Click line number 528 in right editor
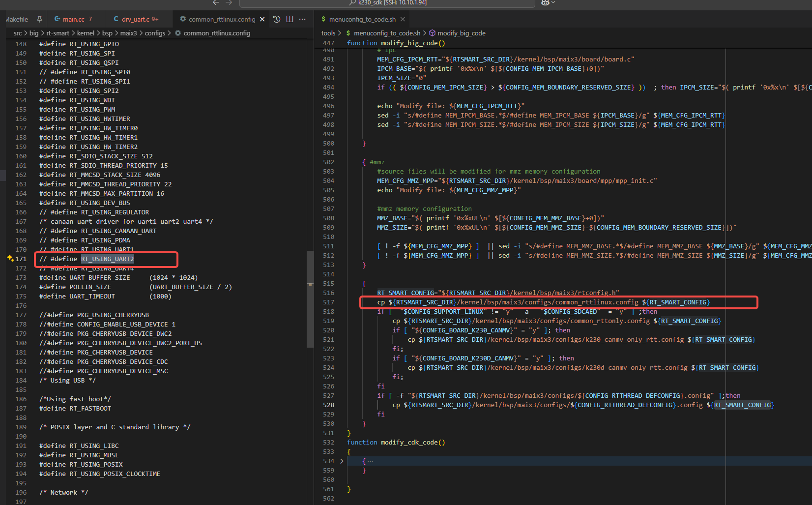This screenshot has height=505, width=812. (328, 405)
